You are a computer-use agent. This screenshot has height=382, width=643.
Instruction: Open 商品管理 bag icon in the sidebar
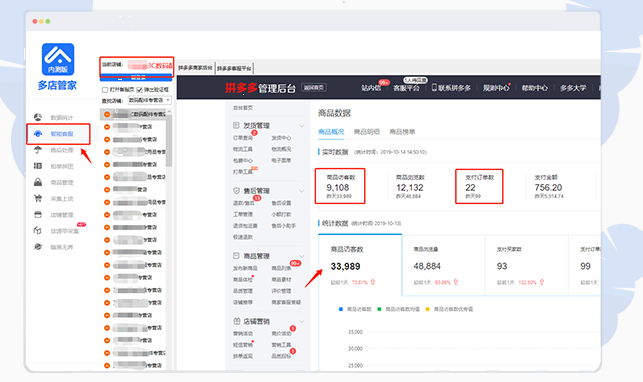[38, 182]
